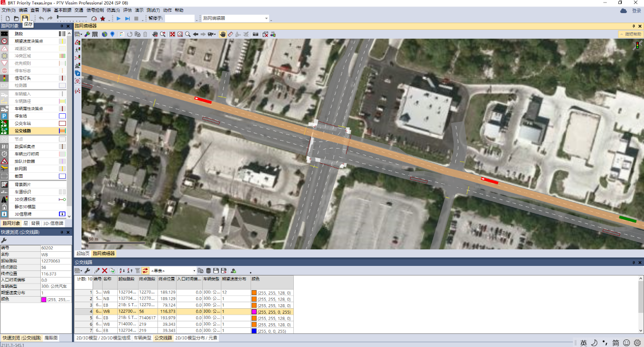
Task: Open the 帮助 menu
Action: coord(179,10)
